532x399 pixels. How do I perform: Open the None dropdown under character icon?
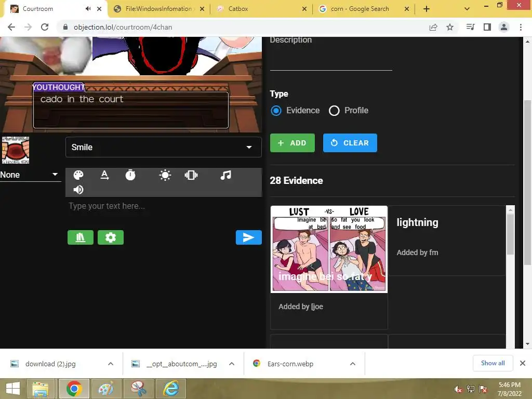pos(30,175)
